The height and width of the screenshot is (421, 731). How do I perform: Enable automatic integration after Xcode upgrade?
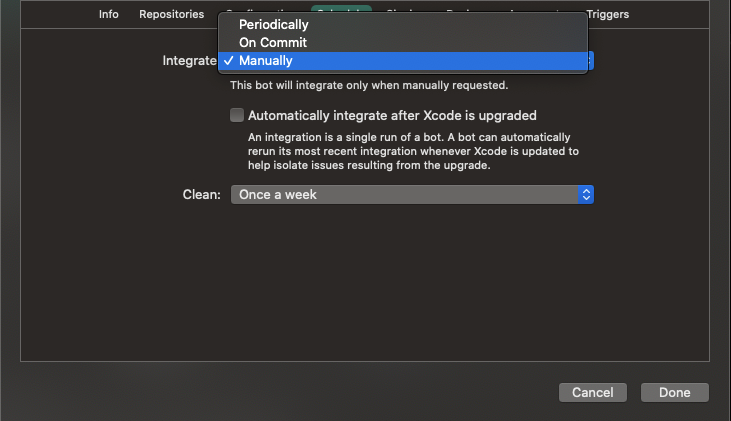pos(237,115)
